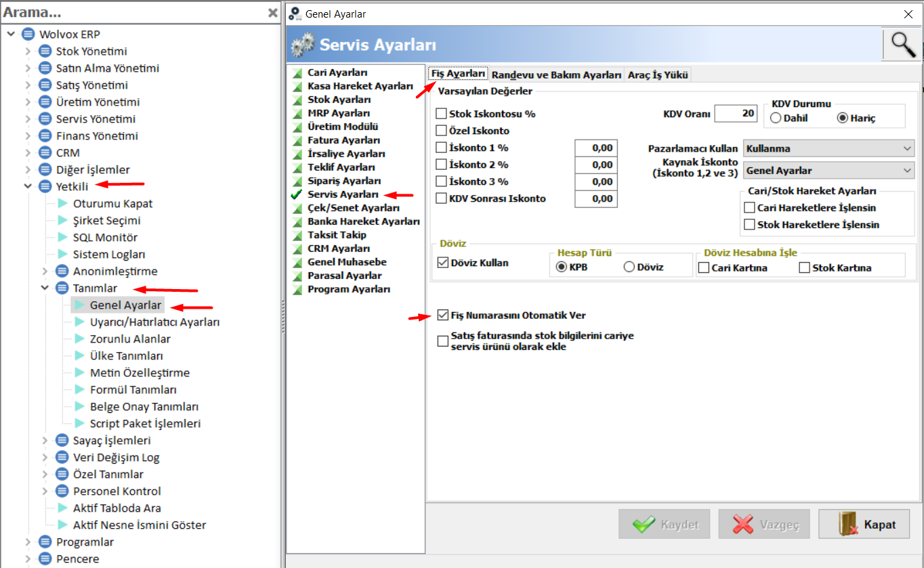Open Uyarıcı/Hatırlatıcı Ayarları in tree
Screen dimensions: 924x568
pos(154,322)
